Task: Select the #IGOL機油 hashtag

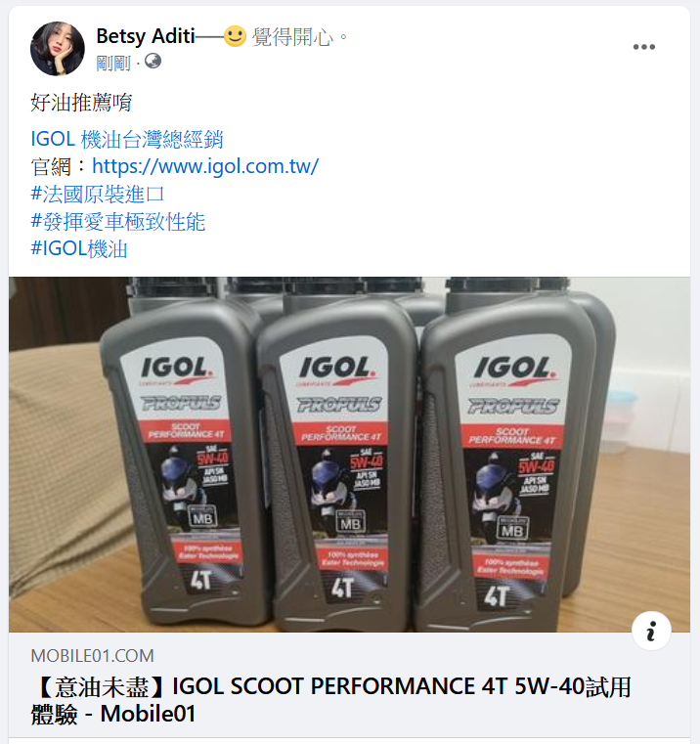Action: click(x=79, y=248)
